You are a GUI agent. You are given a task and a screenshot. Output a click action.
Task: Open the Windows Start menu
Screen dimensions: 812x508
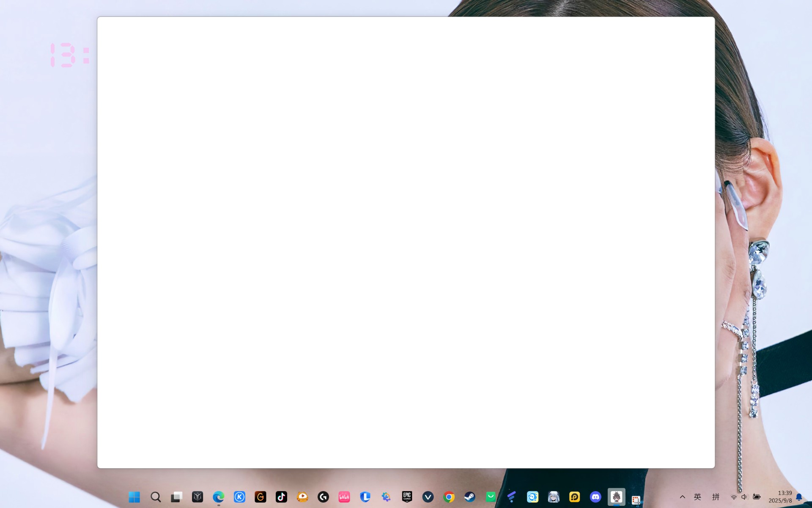point(134,497)
